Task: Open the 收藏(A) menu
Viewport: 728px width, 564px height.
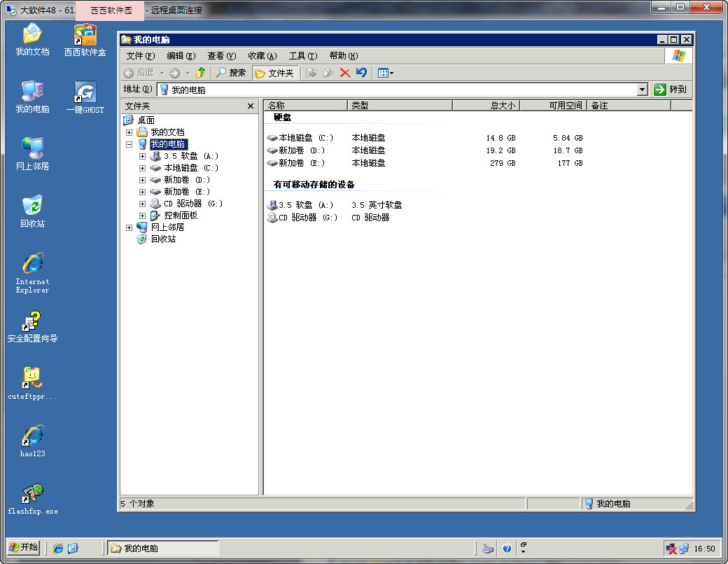Action: click(262, 56)
